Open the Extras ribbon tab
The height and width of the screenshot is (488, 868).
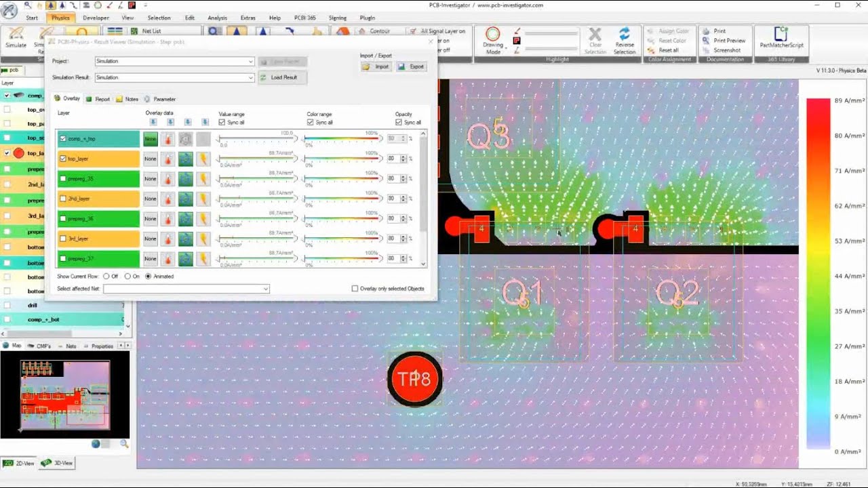(248, 18)
